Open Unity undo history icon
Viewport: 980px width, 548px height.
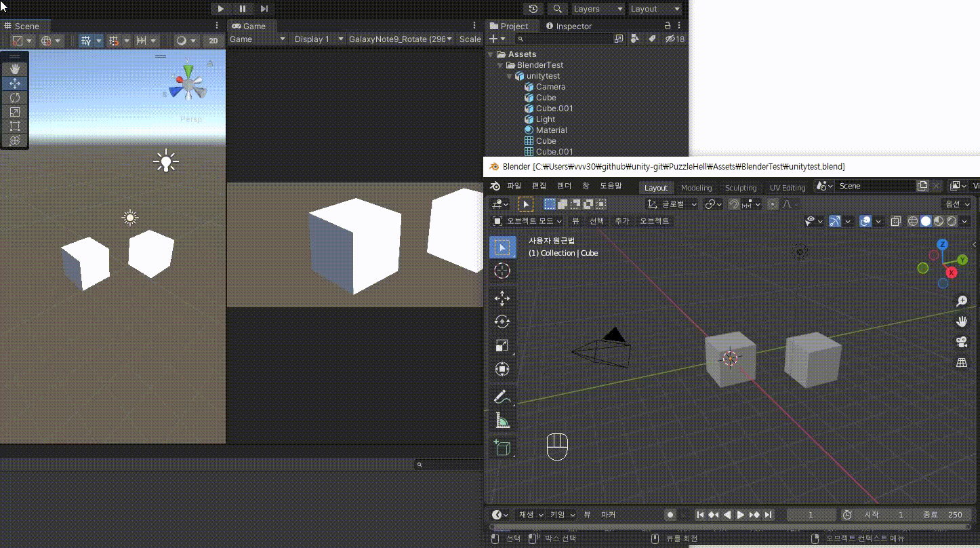point(533,9)
